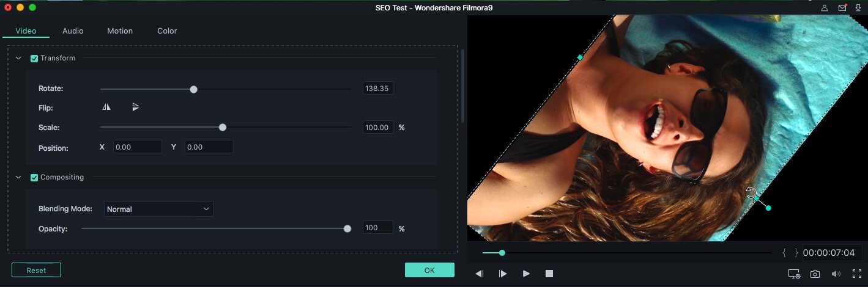Click the mark-in curly brace icon
This screenshot has width=868, height=287.
(x=784, y=252)
